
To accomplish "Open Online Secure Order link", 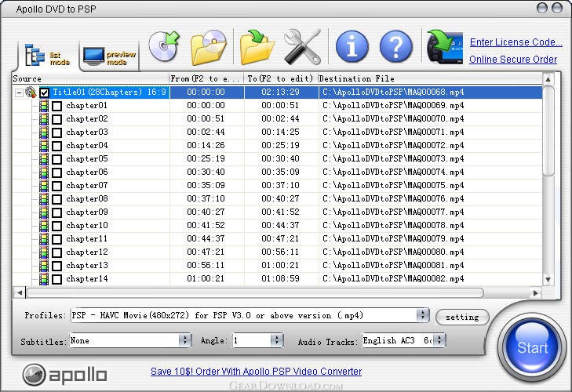I will click(x=513, y=59).
